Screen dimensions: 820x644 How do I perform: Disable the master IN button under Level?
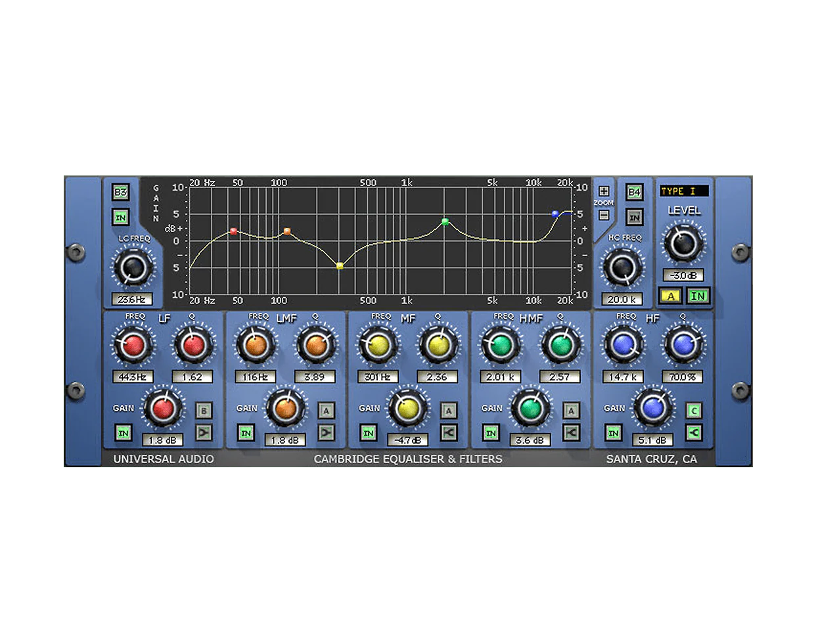698,296
